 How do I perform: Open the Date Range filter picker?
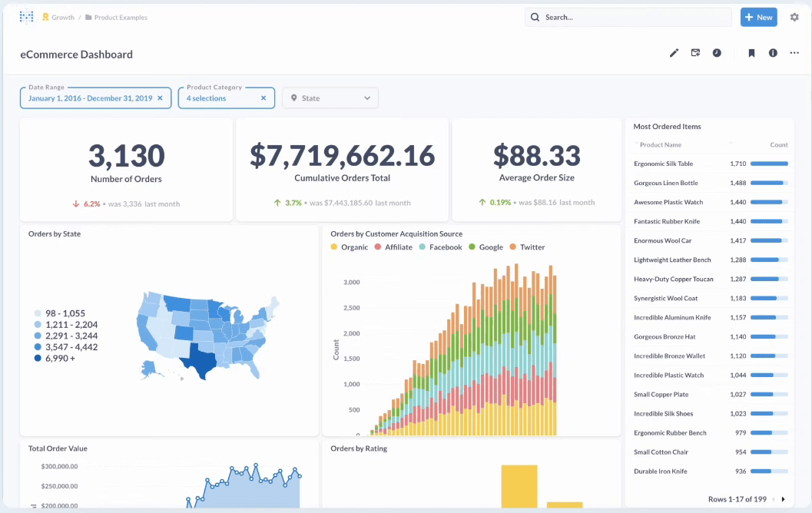(x=90, y=98)
